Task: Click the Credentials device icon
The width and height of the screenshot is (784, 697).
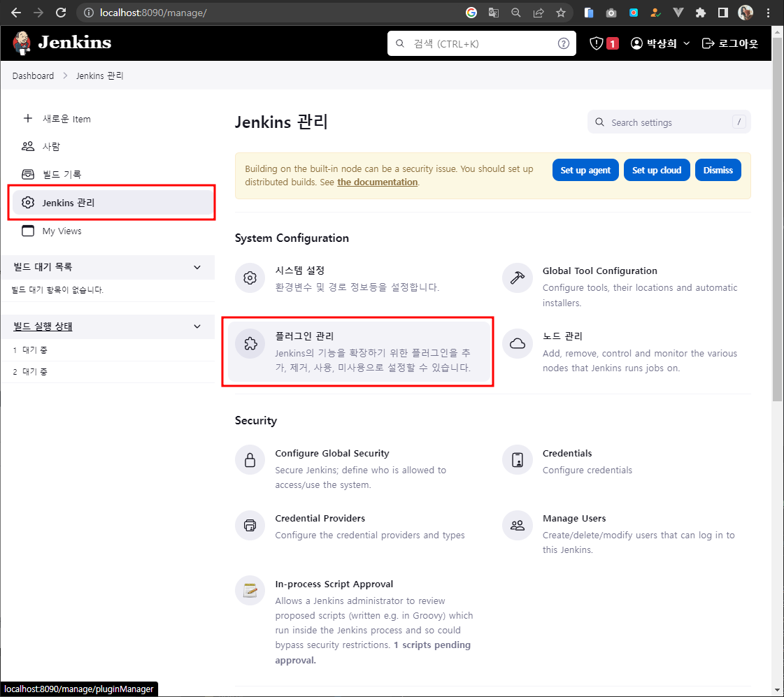Action: coord(518,460)
